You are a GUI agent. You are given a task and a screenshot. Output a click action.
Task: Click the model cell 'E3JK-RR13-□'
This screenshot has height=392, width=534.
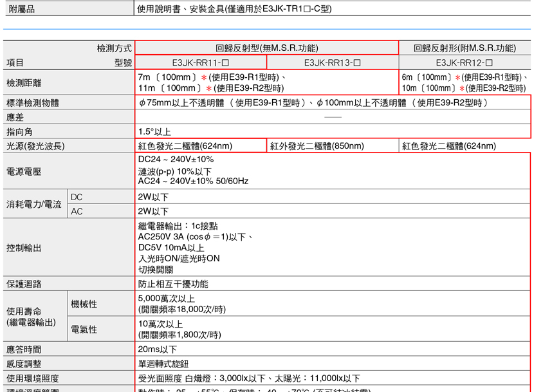[x=333, y=62]
